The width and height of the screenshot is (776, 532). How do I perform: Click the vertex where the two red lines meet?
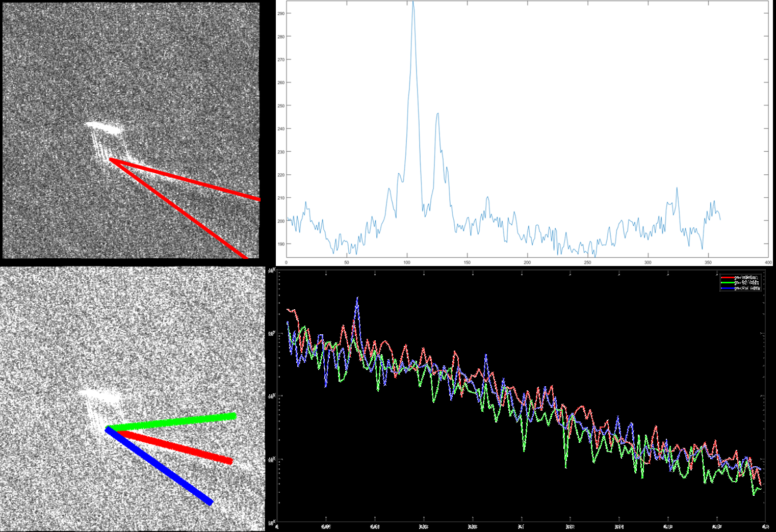click(111, 160)
